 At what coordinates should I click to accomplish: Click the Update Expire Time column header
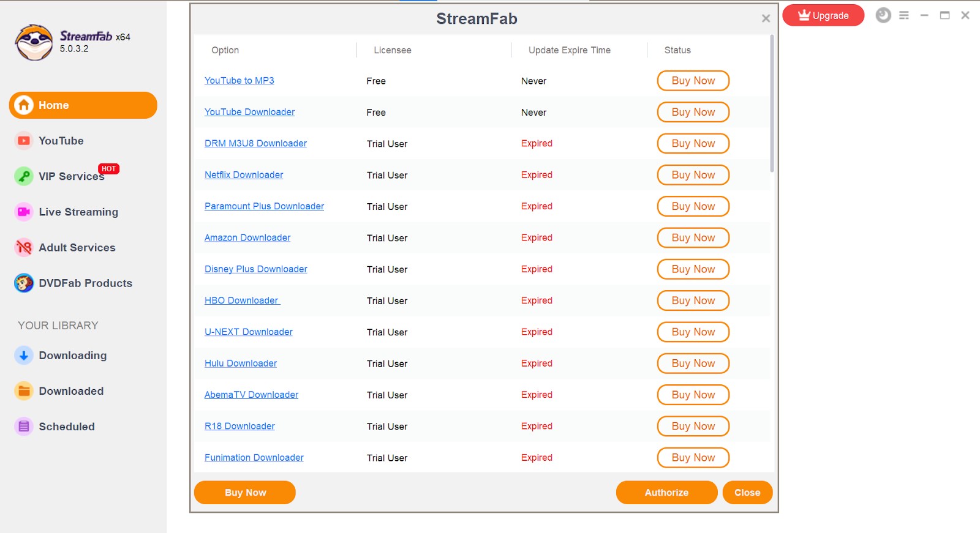(570, 50)
